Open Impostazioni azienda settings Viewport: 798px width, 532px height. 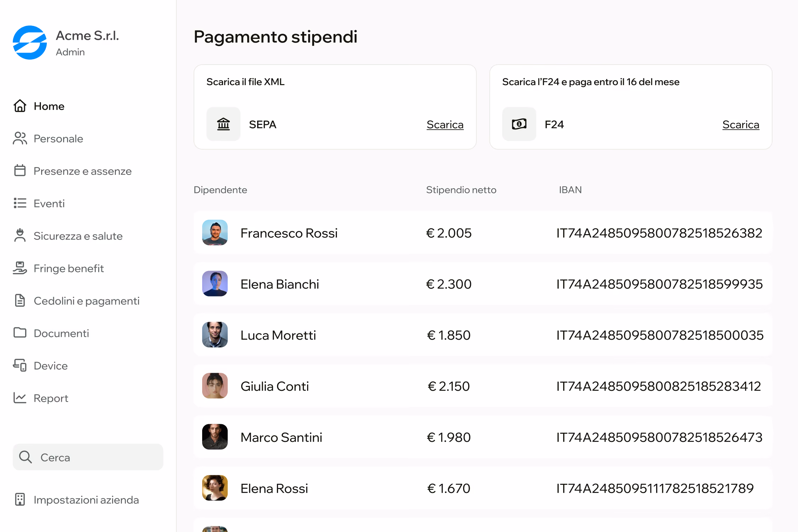76,500
